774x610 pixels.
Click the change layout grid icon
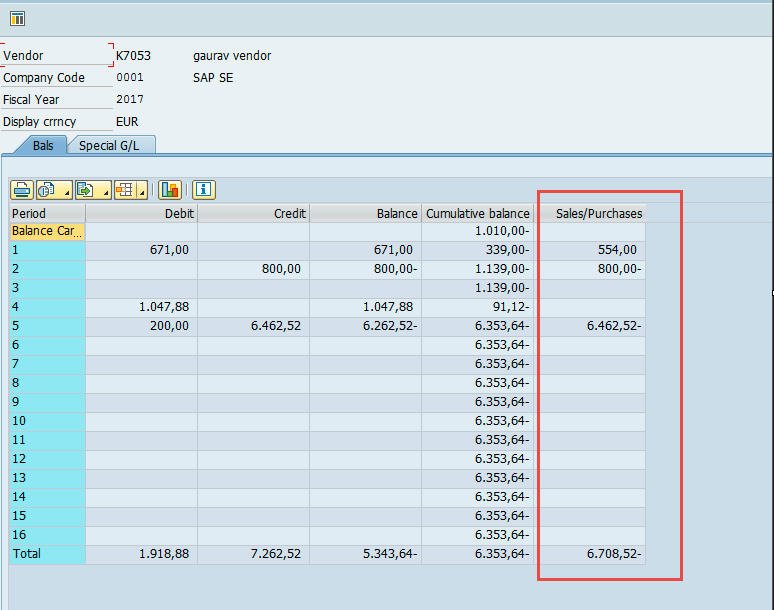pos(125,190)
